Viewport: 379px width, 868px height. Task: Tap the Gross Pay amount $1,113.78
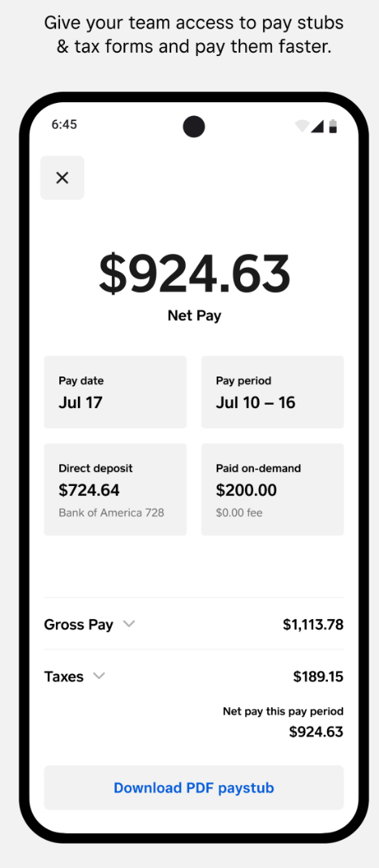click(313, 625)
